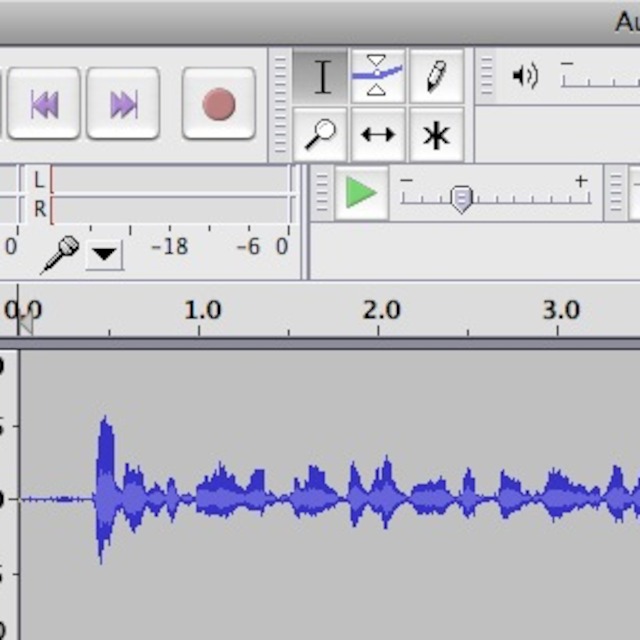Click the speaker output volume icon
The image size is (640, 640).
pos(525,76)
